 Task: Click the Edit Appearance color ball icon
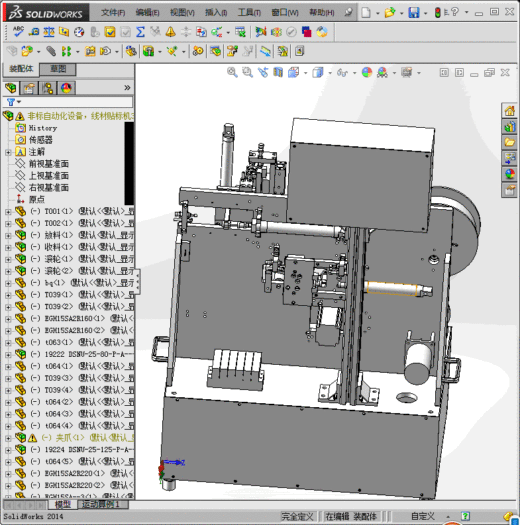(367, 72)
